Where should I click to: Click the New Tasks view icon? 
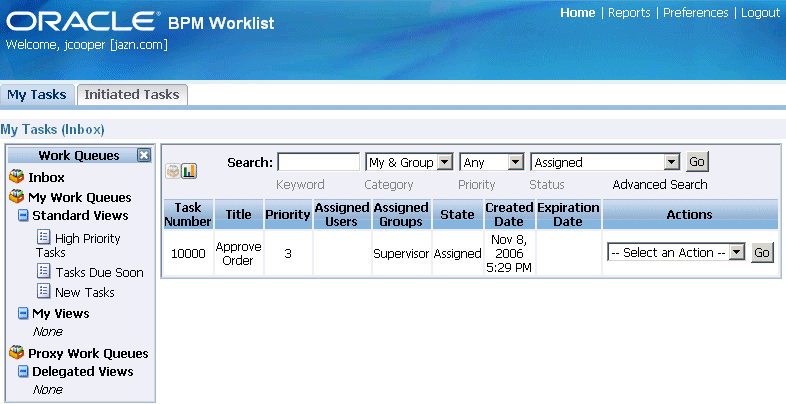click(44, 291)
